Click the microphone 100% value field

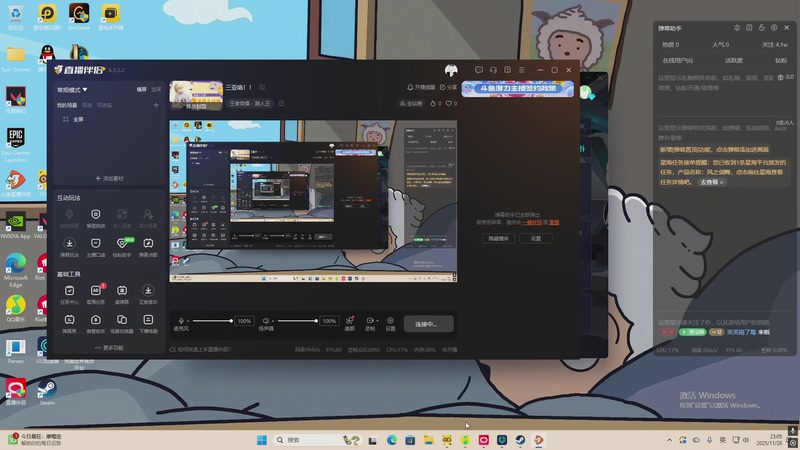pos(244,321)
